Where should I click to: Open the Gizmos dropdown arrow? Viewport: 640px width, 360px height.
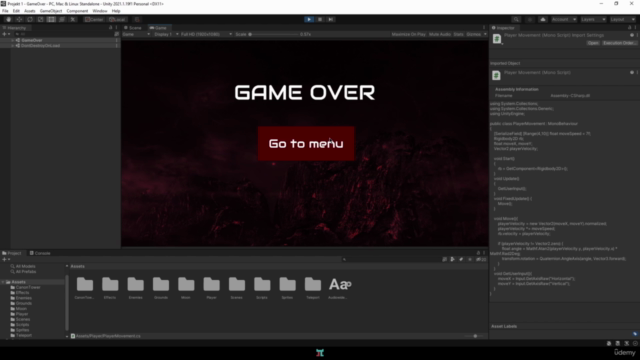[485, 34]
